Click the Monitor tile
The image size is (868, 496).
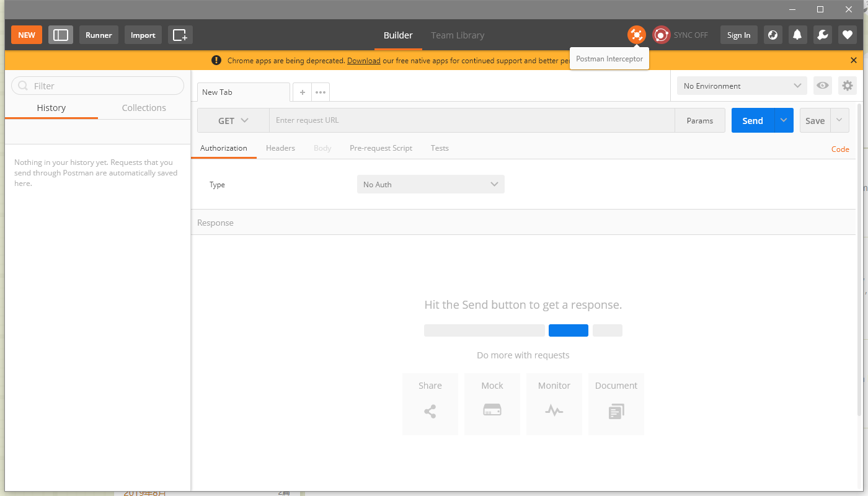click(554, 404)
